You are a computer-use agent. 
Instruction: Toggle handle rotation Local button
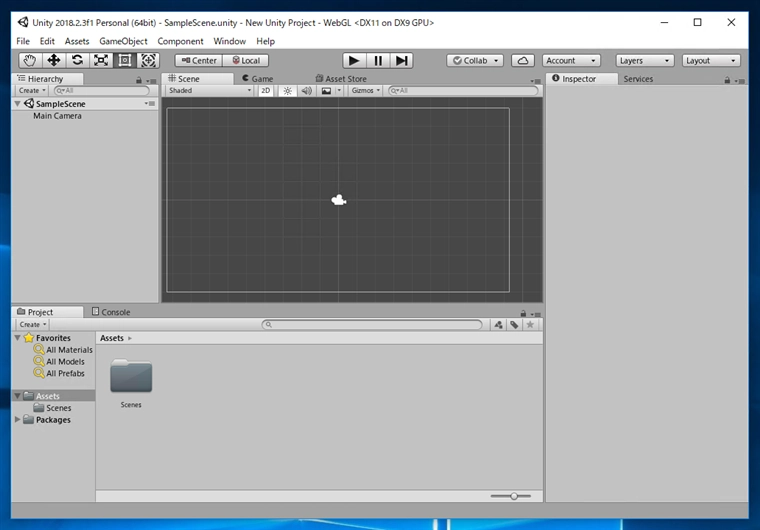(x=246, y=60)
